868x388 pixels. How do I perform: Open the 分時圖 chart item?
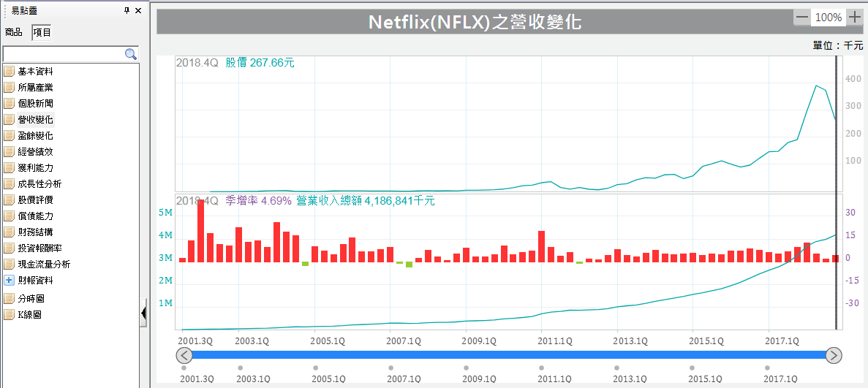(31, 299)
